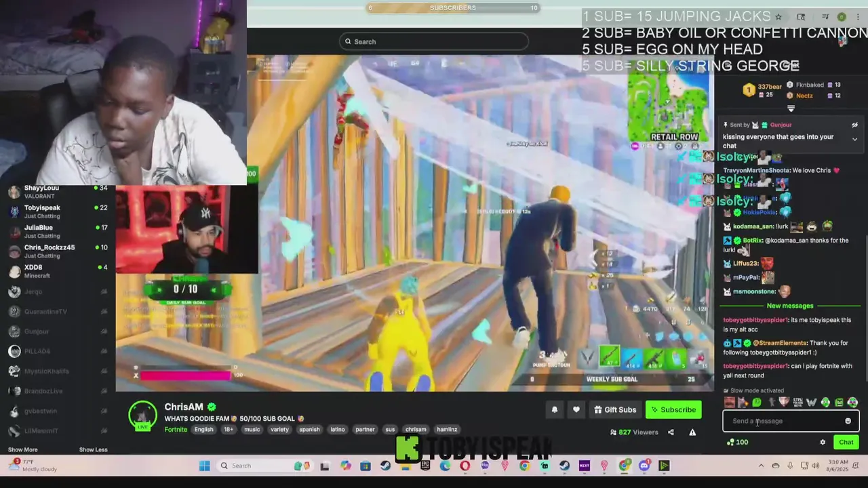
Task: Click the site Search field at the top
Action: [433, 41]
